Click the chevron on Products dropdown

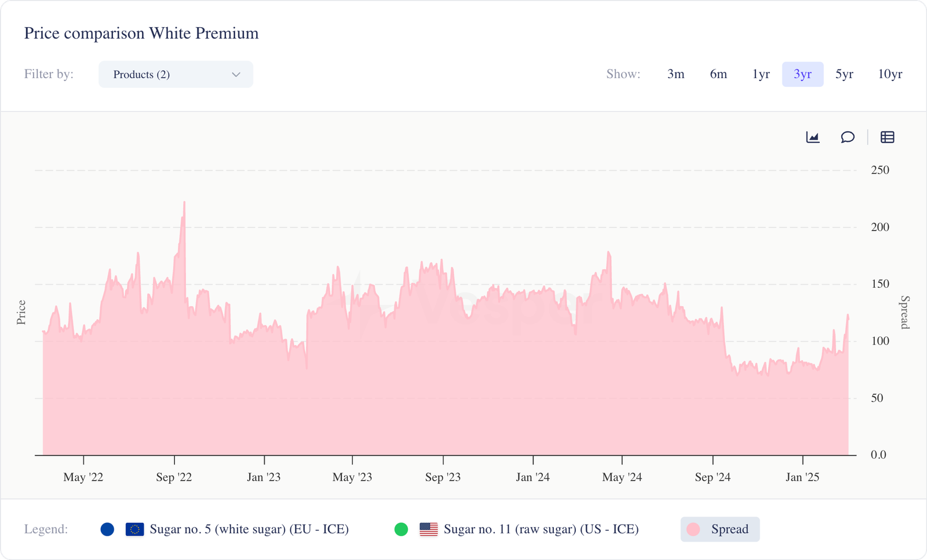[236, 75]
